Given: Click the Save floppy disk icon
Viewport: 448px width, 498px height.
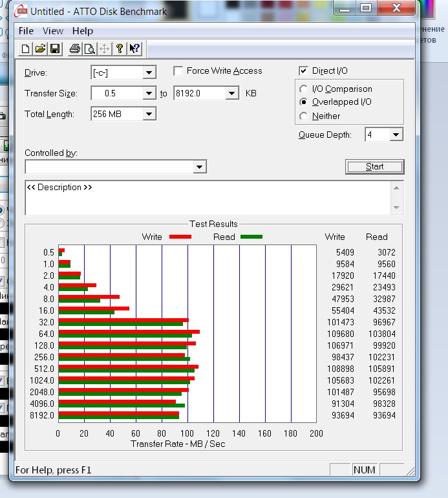Looking at the screenshot, I should (55, 49).
